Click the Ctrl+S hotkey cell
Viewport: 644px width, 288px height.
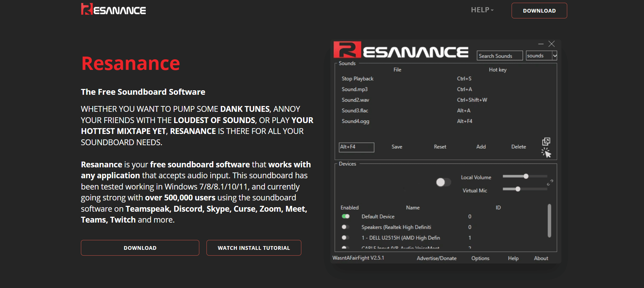(x=464, y=79)
